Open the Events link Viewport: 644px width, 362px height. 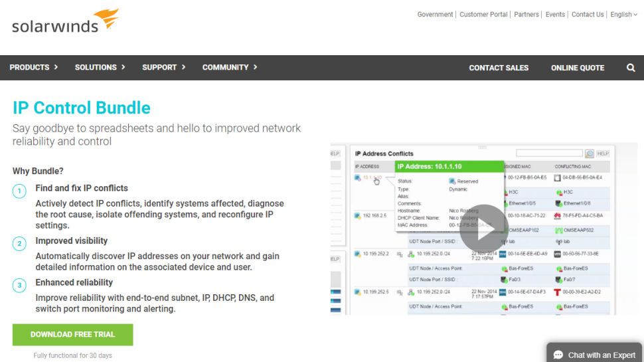[x=555, y=15]
